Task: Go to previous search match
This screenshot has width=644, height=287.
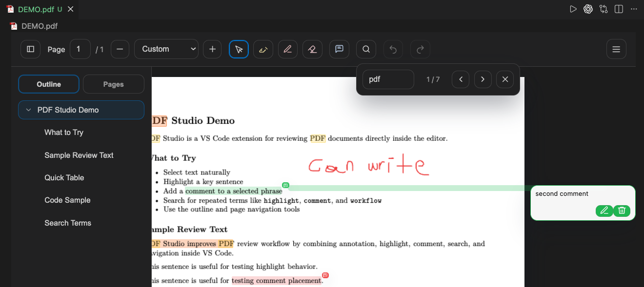Action: [461, 79]
